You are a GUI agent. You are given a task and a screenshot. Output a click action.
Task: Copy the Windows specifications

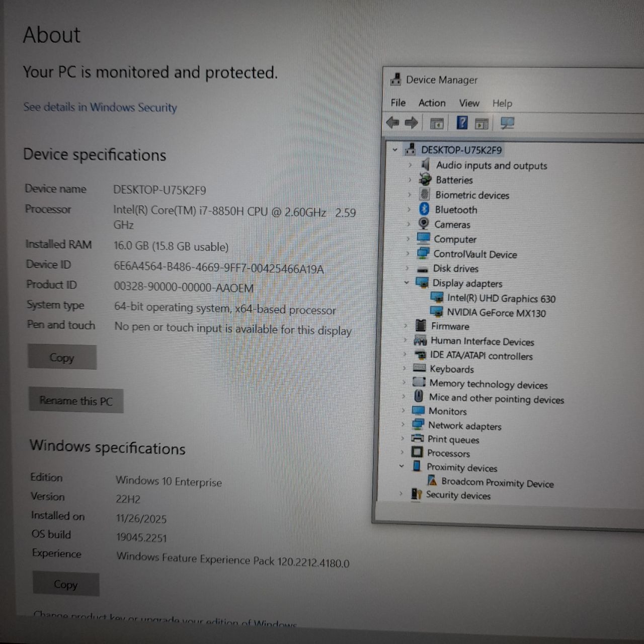[x=66, y=584]
